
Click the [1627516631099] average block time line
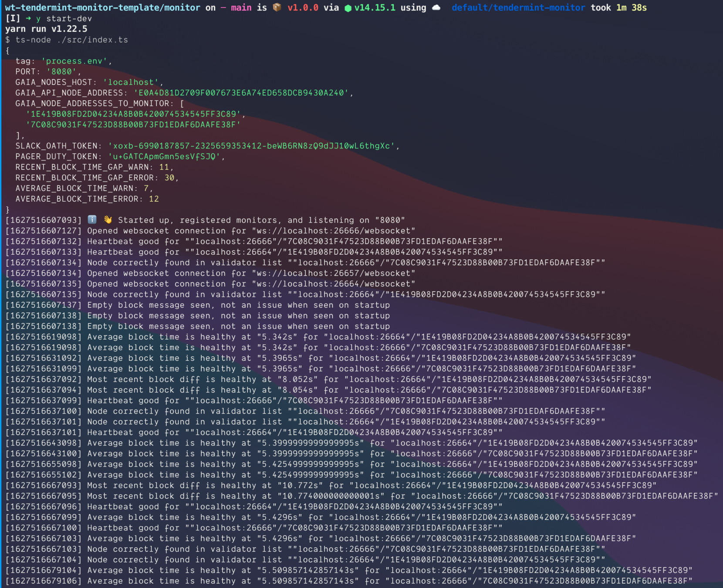click(x=321, y=368)
